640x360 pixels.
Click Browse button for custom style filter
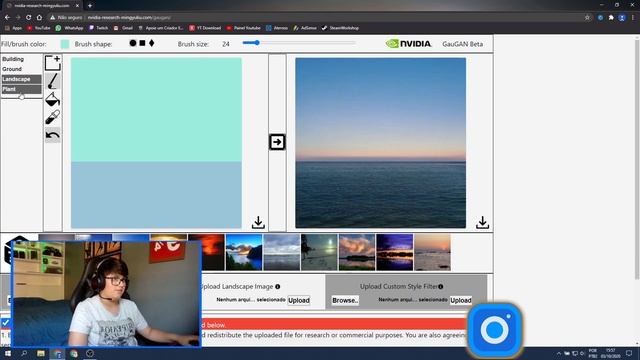pyautogui.click(x=345, y=300)
